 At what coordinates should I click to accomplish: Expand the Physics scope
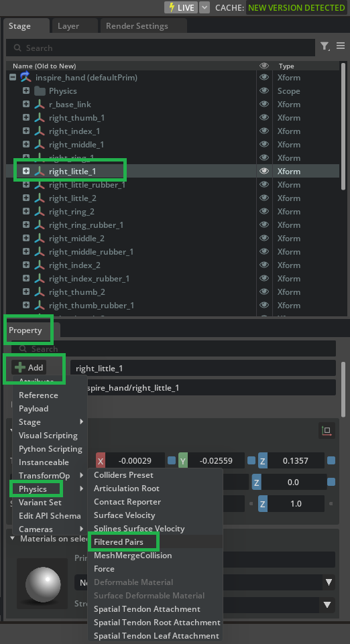click(x=26, y=90)
